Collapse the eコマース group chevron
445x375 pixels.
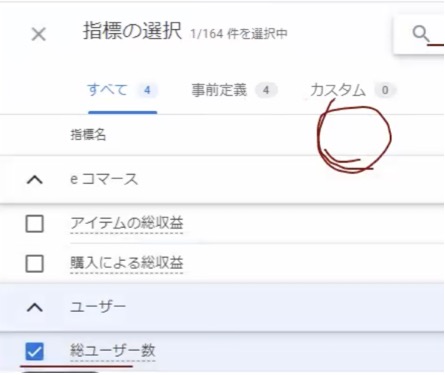click(35, 180)
